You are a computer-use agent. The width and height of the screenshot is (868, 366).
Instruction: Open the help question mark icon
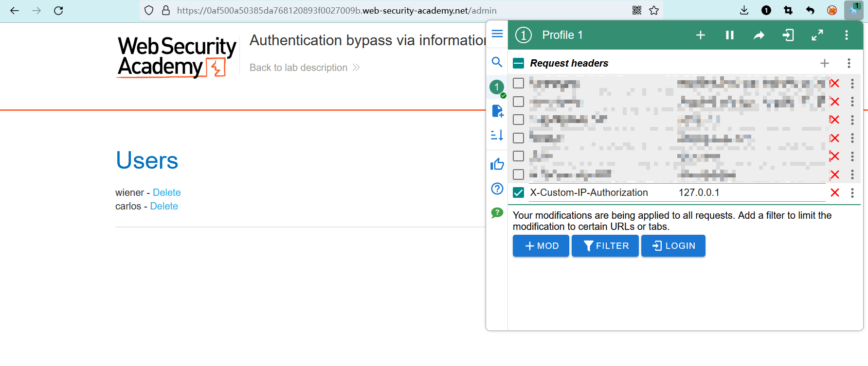click(497, 189)
